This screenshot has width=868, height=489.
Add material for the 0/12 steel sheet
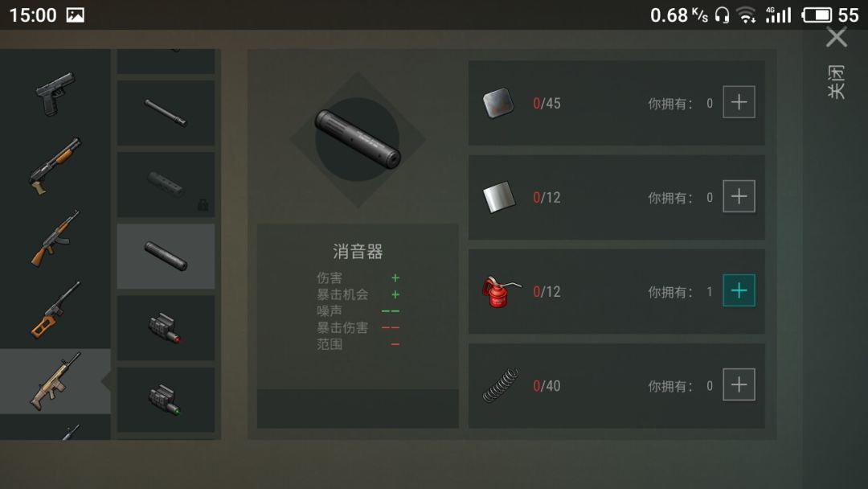(x=739, y=196)
